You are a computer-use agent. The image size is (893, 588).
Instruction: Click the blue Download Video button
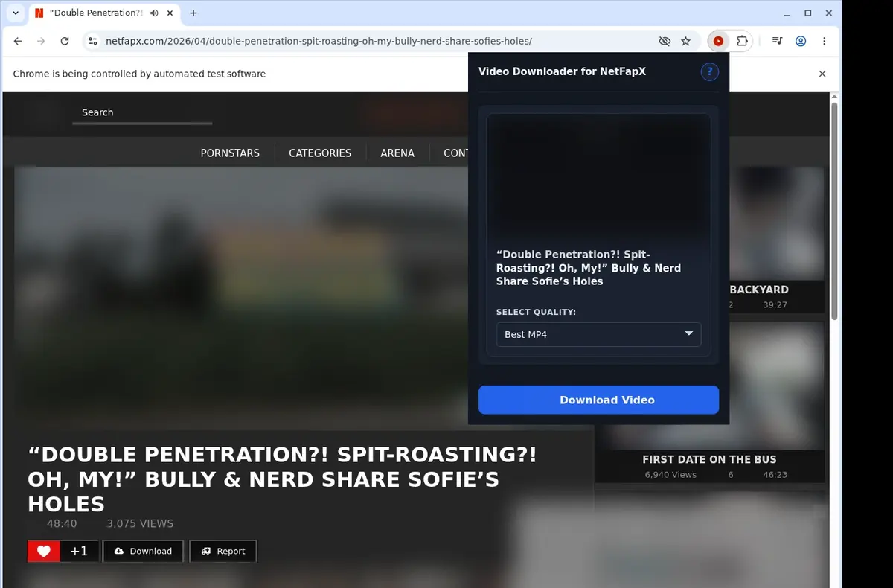(598, 400)
